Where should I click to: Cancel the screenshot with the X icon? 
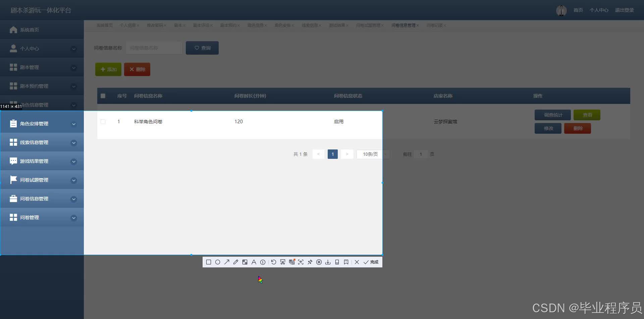[x=357, y=262]
